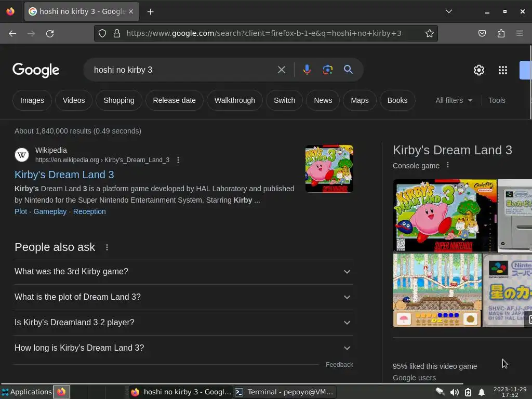
Task: Open the volume control in tray
Action: (454, 393)
